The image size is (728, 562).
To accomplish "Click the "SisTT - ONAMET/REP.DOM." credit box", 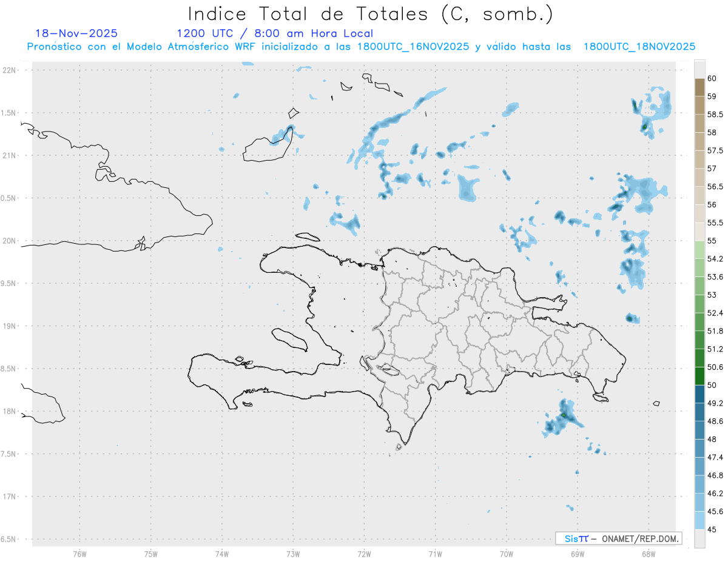I will [618, 538].
